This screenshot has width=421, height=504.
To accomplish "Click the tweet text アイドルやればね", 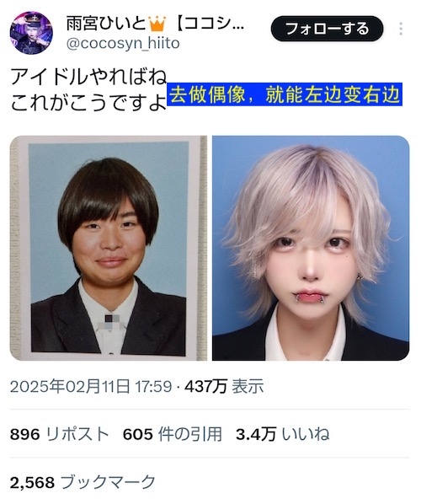I will point(88,78).
